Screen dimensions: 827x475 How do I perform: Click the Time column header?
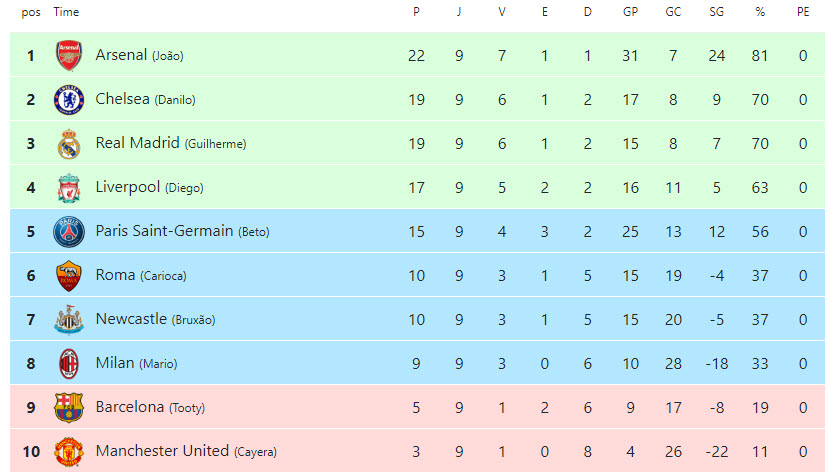click(66, 12)
